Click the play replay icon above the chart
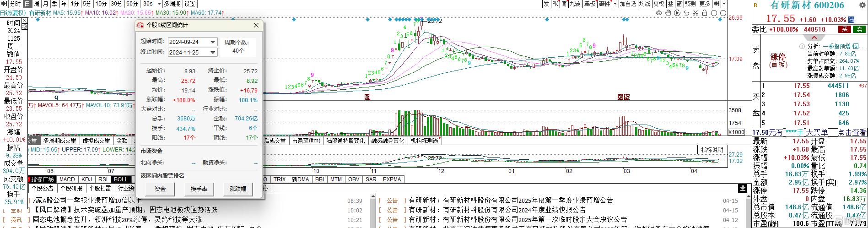The height and width of the screenshot is (228, 868). click(677, 13)
